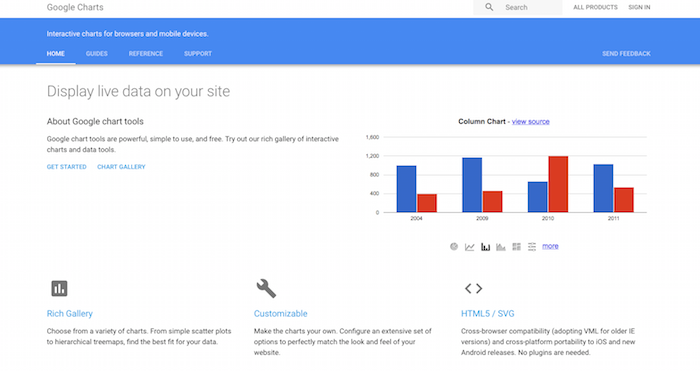Select the line chart icon
The image size is (700, 371).
pyautogui.click(x=469, y=247)
